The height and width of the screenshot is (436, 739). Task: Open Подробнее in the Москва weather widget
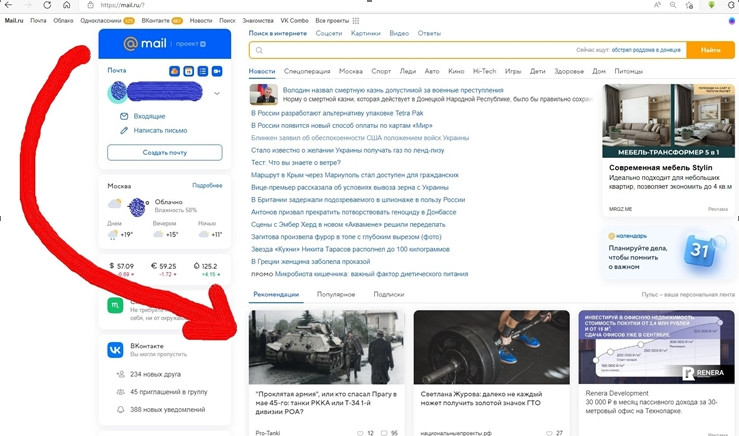tap(207, 186)
